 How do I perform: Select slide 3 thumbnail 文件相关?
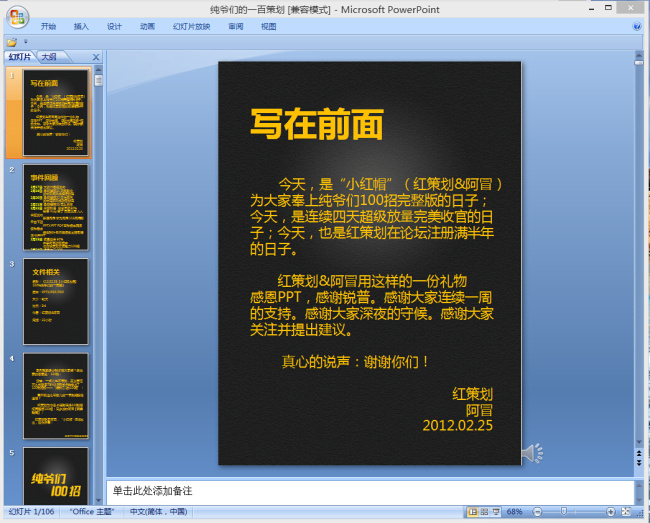coord(56,301)
